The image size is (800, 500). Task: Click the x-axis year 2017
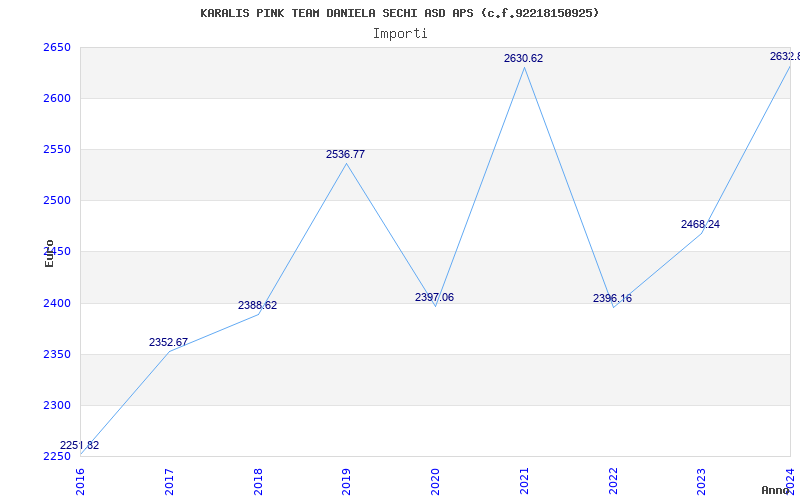tap(169, 482)
